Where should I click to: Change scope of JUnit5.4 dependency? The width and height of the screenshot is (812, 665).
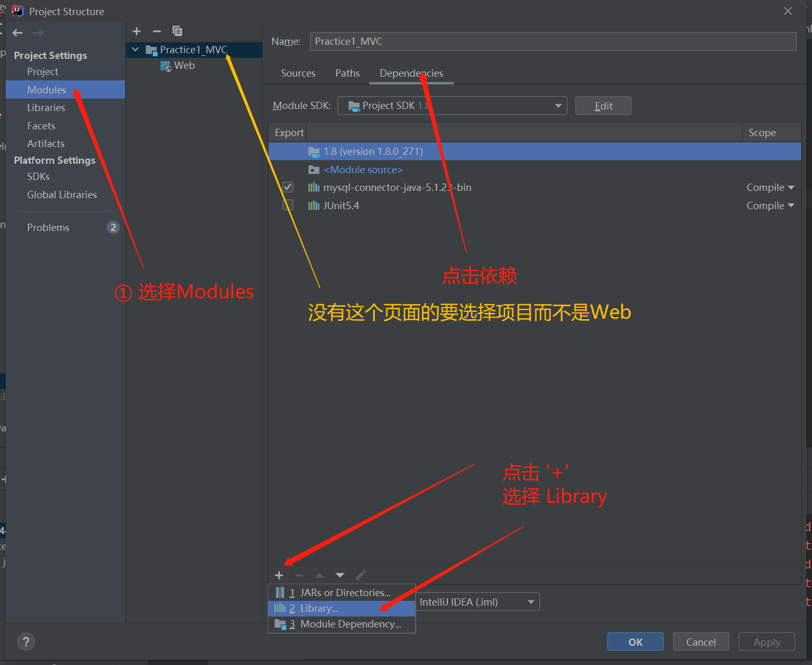coord(770,205)
